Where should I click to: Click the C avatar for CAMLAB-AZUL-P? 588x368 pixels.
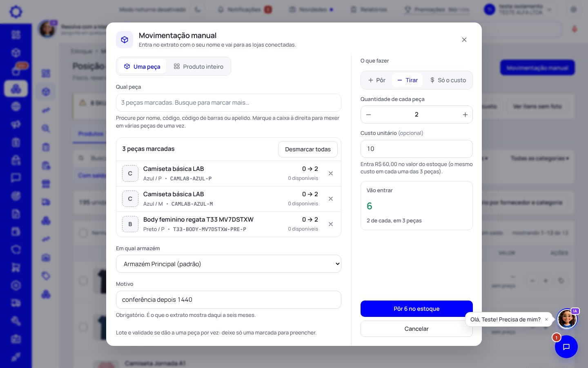click(x=130, y=173)
